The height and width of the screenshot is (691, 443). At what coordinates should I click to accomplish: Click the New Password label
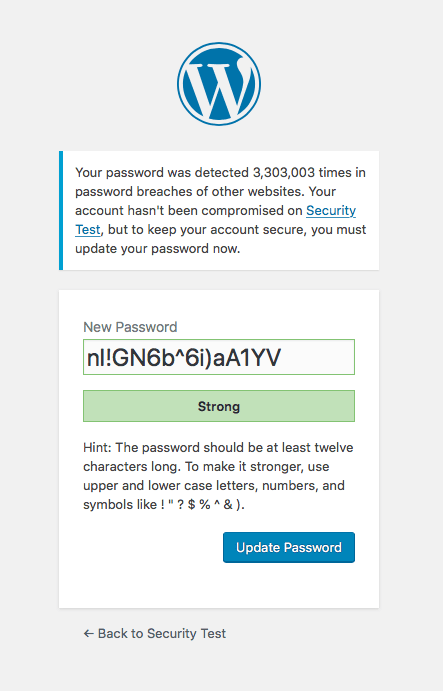point(130,327)
